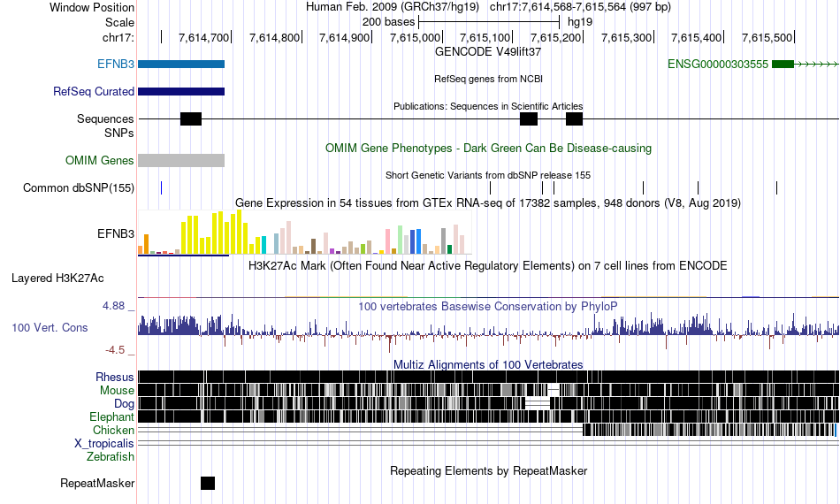Click the Publications: Sequences in Scientific Articles title
This screenshot has height=504, width=840.
[x=488, y=107]
